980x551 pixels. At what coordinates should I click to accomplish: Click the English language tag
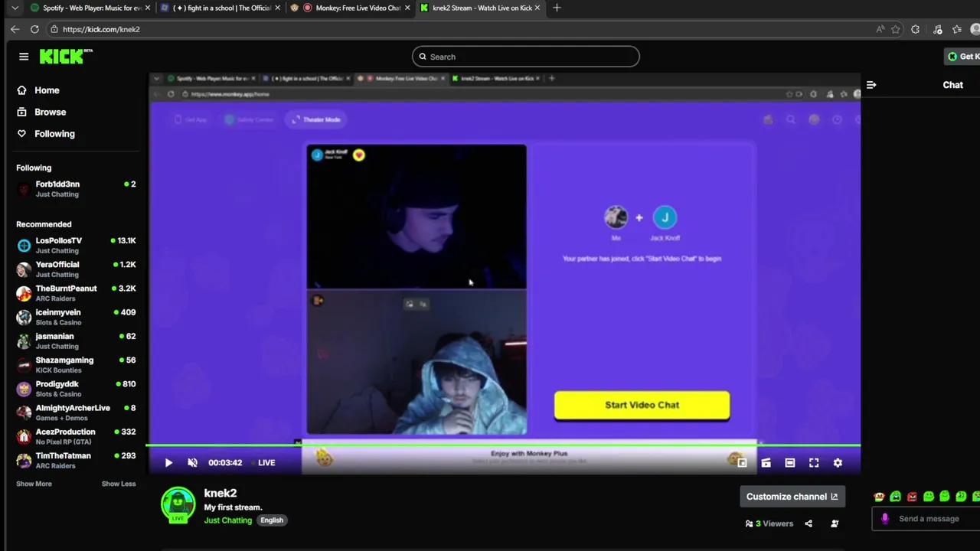pyautogui.click(x=272, y=520)
